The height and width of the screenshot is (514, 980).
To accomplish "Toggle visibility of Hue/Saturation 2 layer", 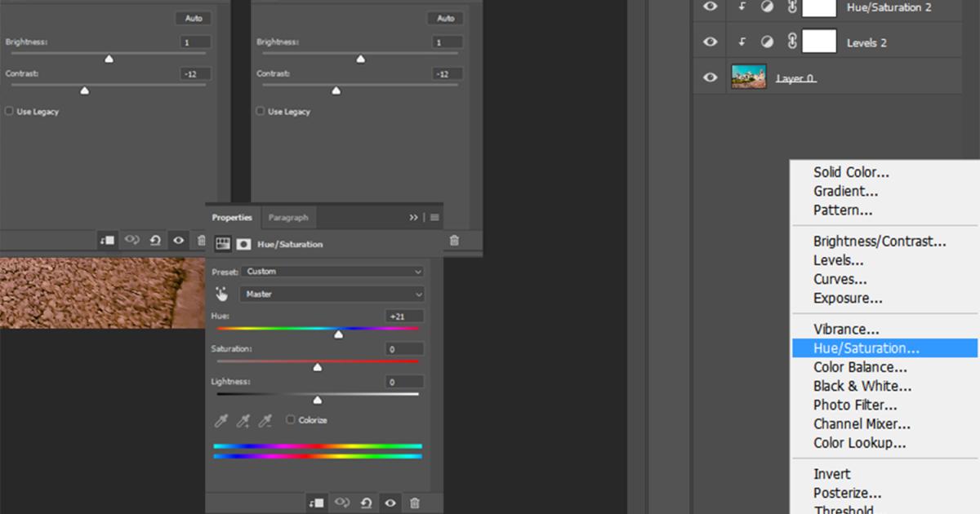I will click(x=710, y=7).
